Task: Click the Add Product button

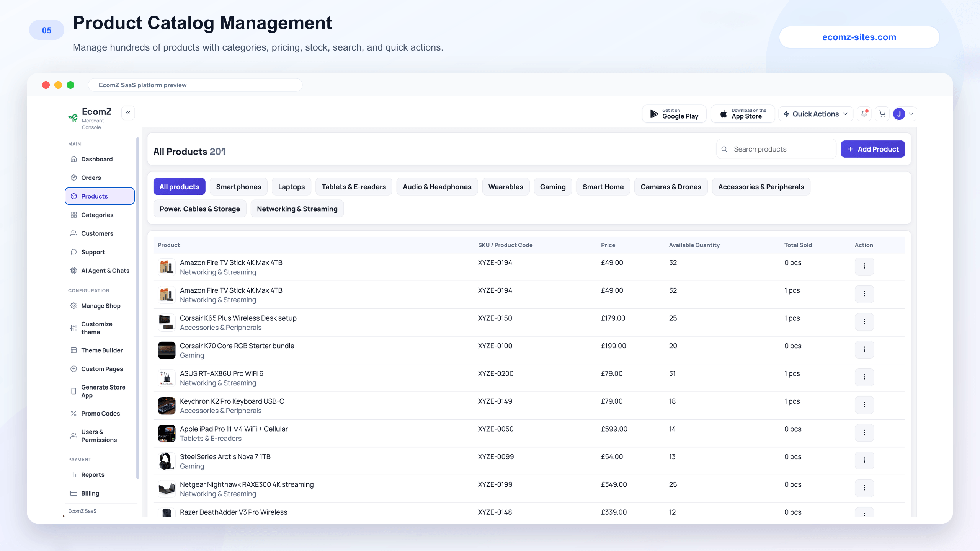Action: point(873,149)
